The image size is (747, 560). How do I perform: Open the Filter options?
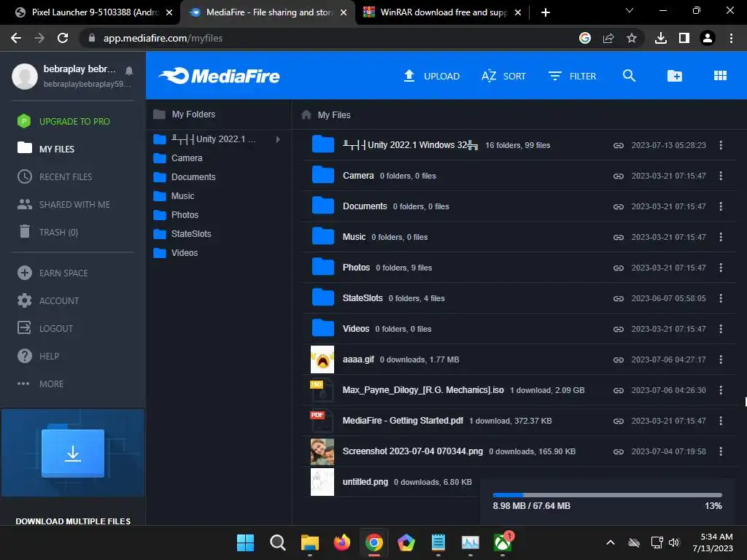coord(572,76)
